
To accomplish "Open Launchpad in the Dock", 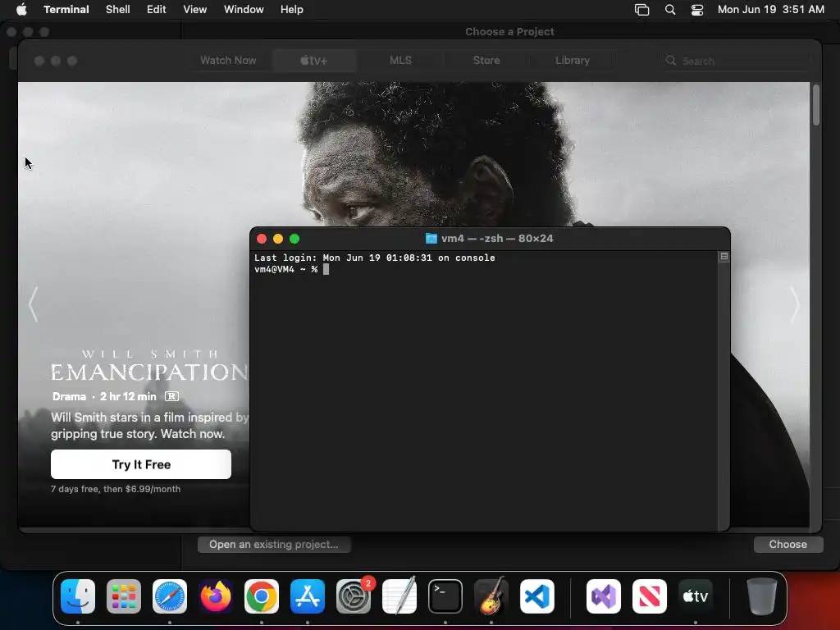I will [x=124, y=596].
